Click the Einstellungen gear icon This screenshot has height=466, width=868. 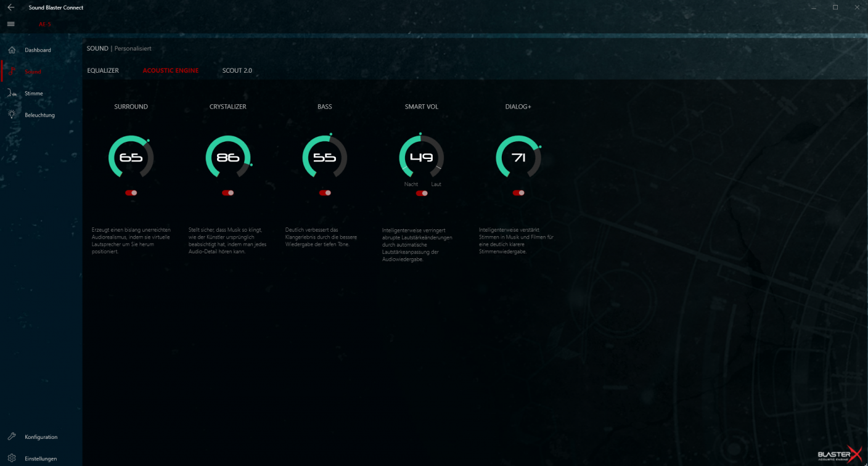(12, 458)
